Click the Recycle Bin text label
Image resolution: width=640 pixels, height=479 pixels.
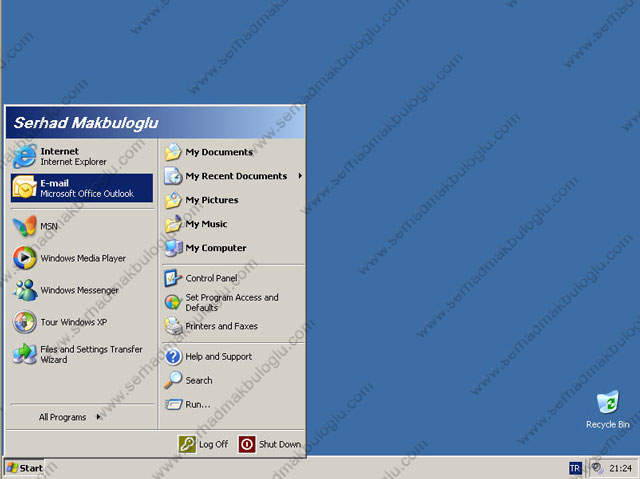(608, 424)
